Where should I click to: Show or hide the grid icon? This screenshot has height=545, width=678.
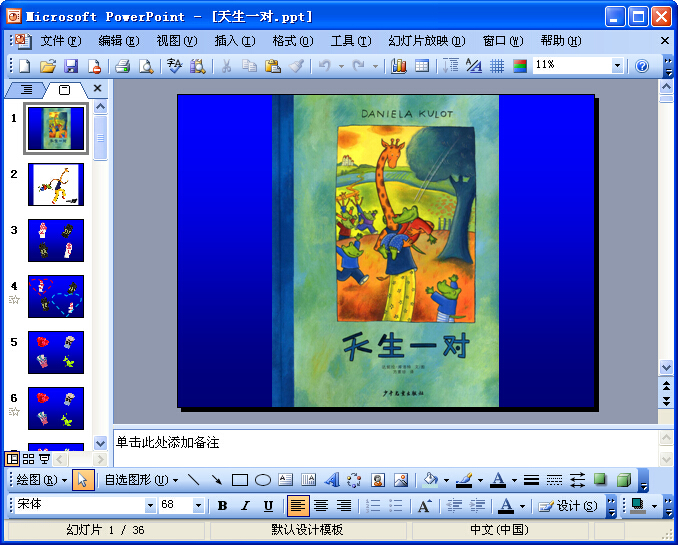pos(497,66)
